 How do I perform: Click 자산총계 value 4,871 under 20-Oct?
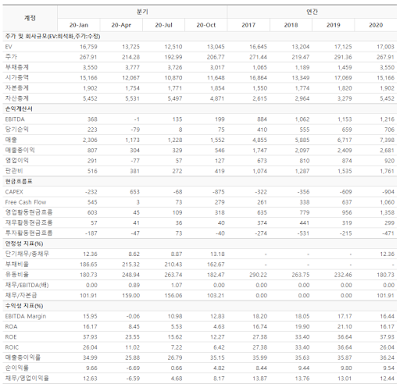click(x=217, y=98)
